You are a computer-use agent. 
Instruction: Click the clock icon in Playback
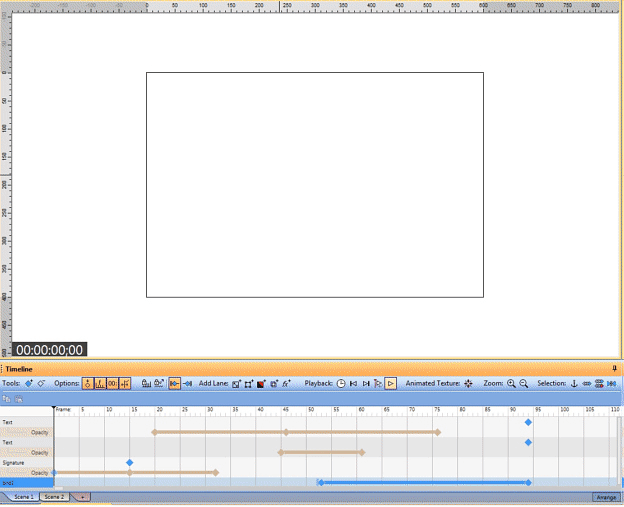[341, 384]
